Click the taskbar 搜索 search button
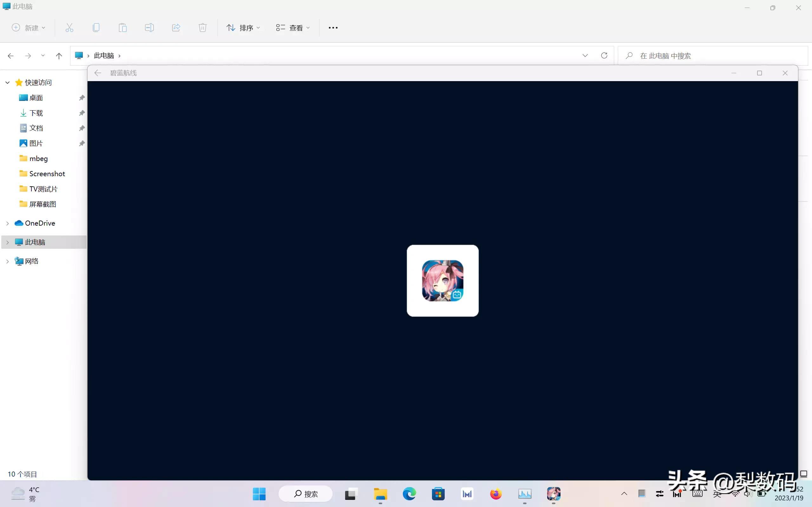812x507 pixels. coord(305,494)
